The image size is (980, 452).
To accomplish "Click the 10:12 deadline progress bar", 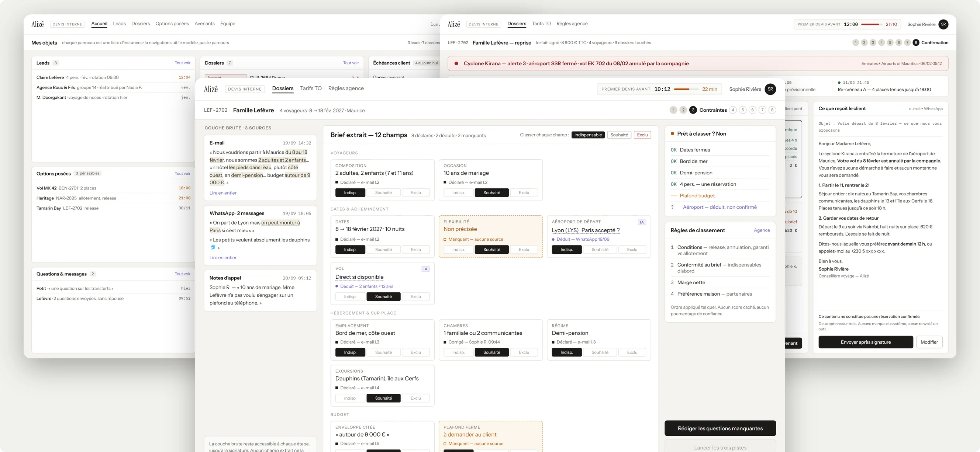I will (686, 89).
